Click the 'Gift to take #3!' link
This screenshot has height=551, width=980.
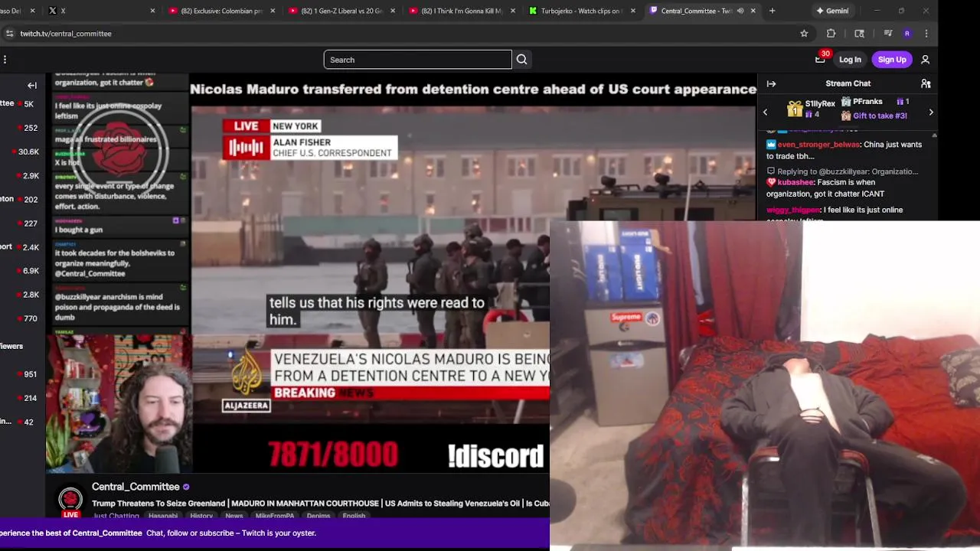tap(880, 116)
